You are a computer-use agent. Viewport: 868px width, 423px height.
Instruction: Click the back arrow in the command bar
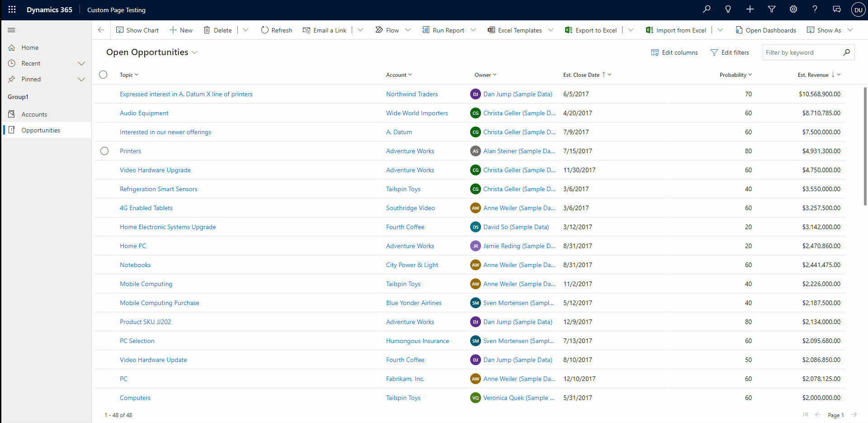(101, 30)
